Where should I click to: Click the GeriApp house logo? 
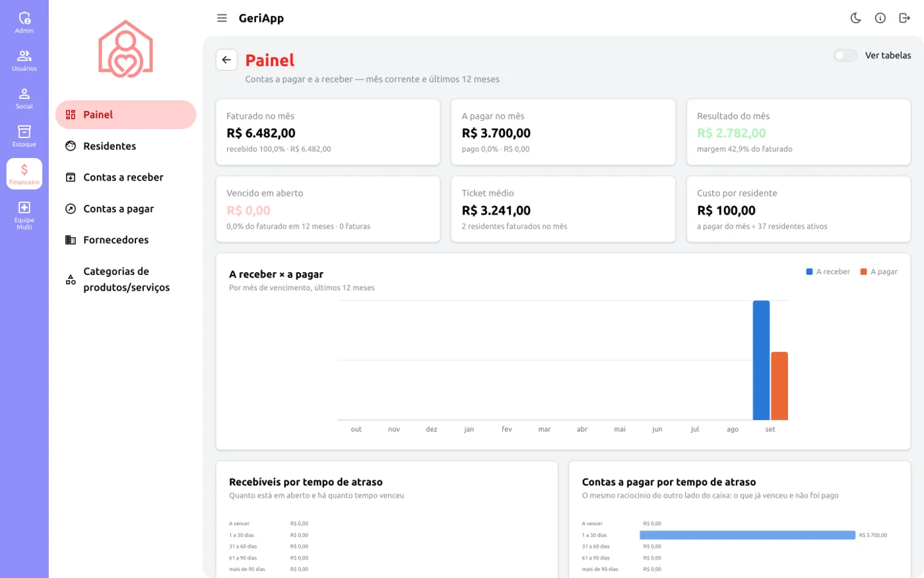(x=125, y=49)
